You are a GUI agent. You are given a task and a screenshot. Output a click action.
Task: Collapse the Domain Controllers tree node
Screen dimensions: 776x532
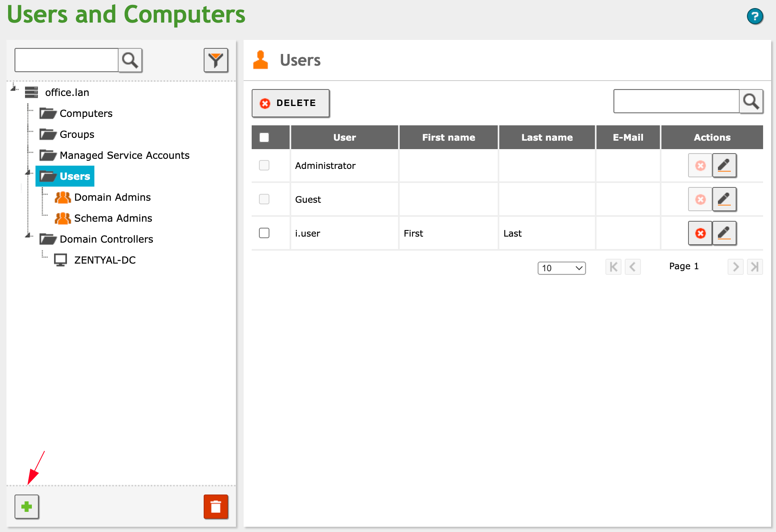coord(28,235)
